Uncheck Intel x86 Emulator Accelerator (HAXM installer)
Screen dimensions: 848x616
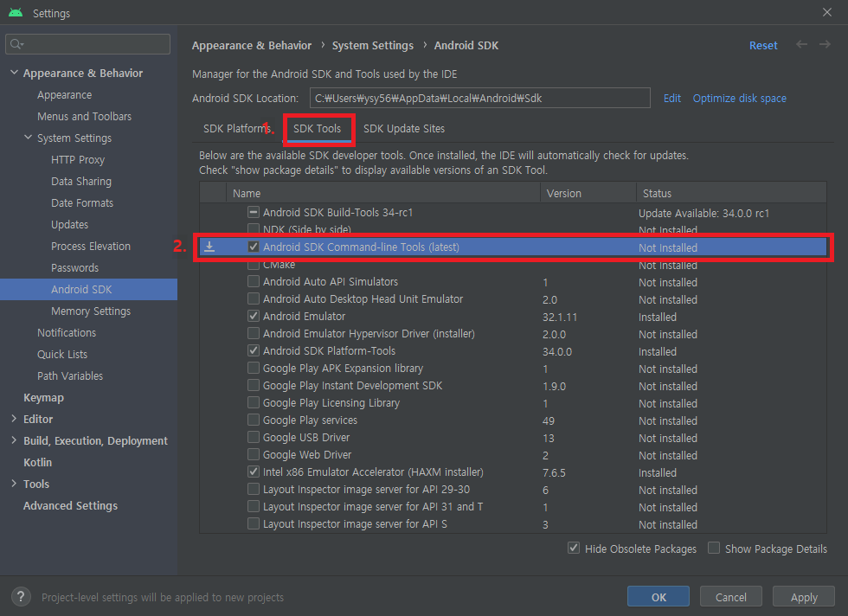pyautogui.click(x=253, y=472)
